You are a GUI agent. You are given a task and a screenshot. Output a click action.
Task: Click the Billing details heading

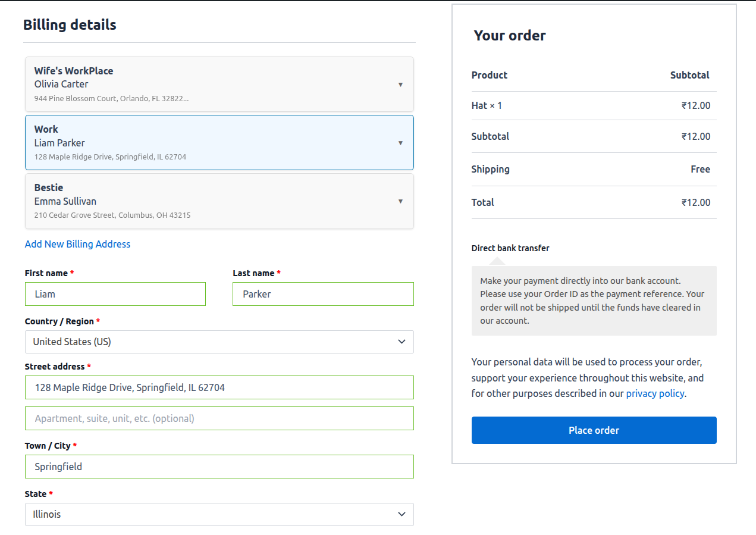(x=70, y=25)
